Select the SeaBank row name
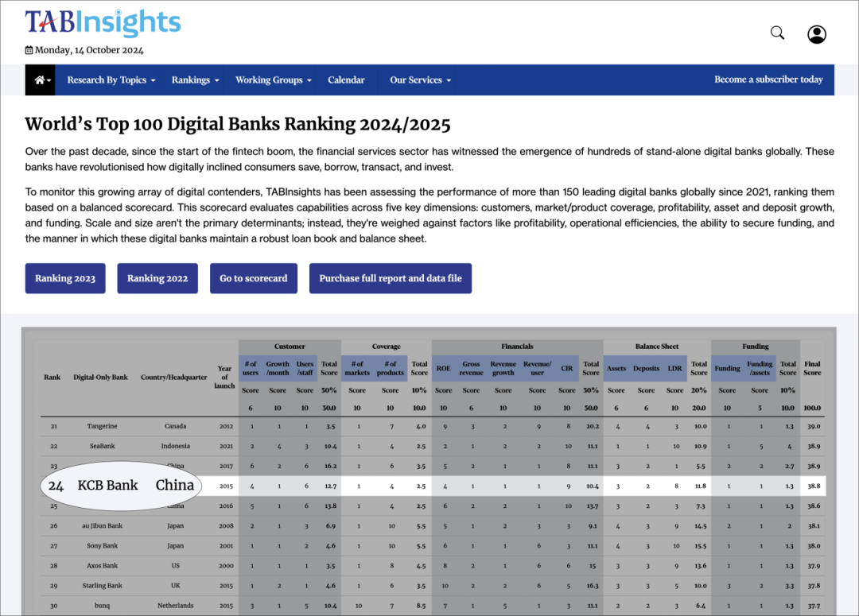 pos(103,446)
